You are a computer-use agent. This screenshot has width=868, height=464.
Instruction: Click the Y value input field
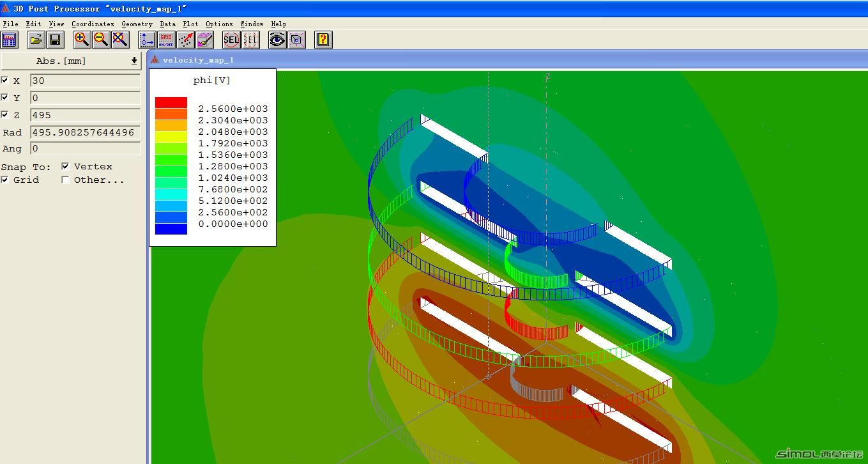click(x=85, y=98)
